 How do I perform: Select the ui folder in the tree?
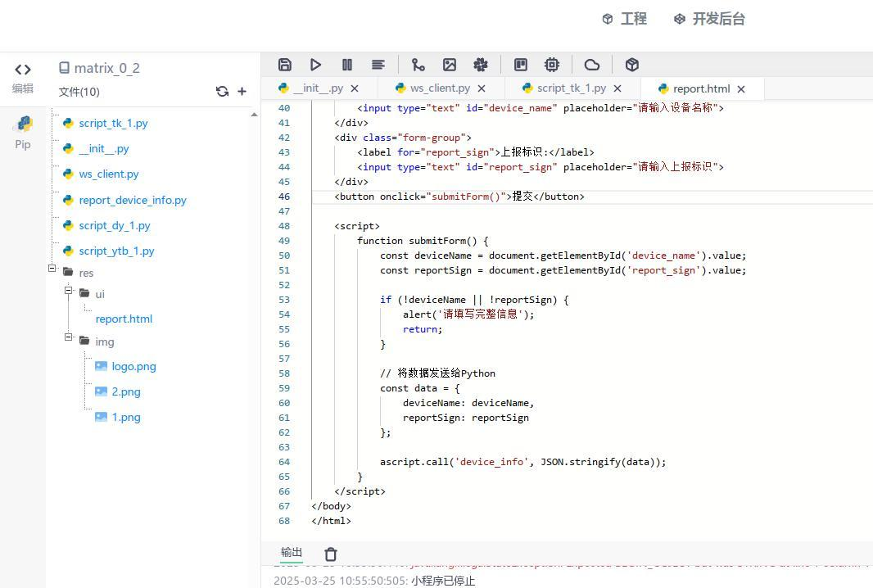click(x=100, y=294)
